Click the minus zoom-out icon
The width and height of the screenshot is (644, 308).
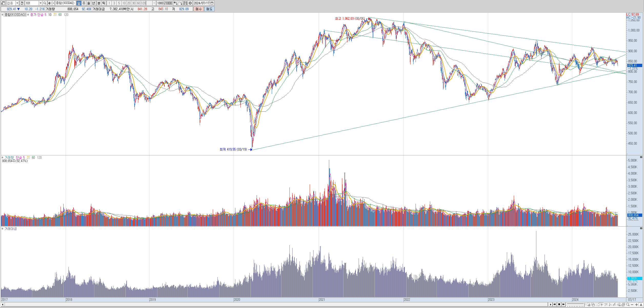pyautogui.click(x=632, y=304)
